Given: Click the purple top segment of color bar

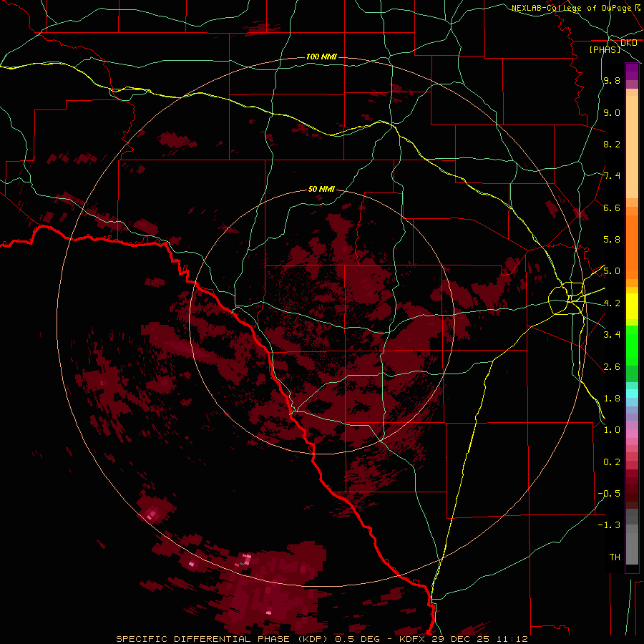Looking at the screenshot, I should click(x=632, y=72).
